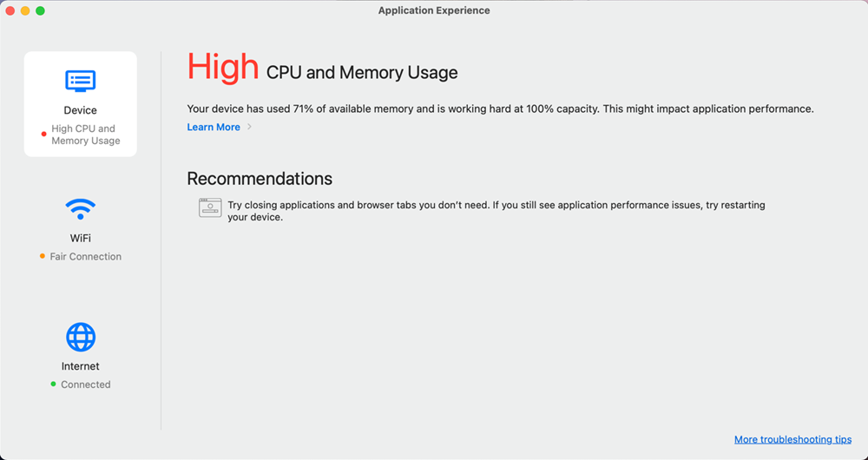Click the green Internet status dot

click(53, 384)
